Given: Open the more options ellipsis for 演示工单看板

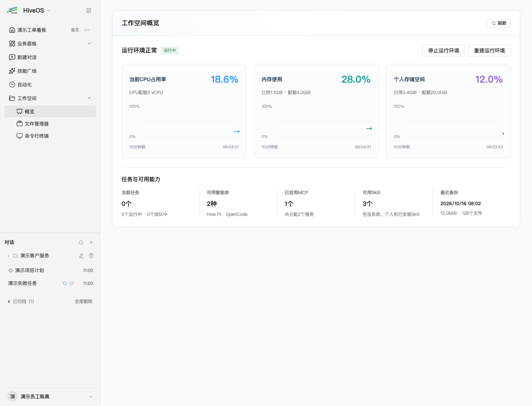Looking at the screenshot, I should coord(86,30).
